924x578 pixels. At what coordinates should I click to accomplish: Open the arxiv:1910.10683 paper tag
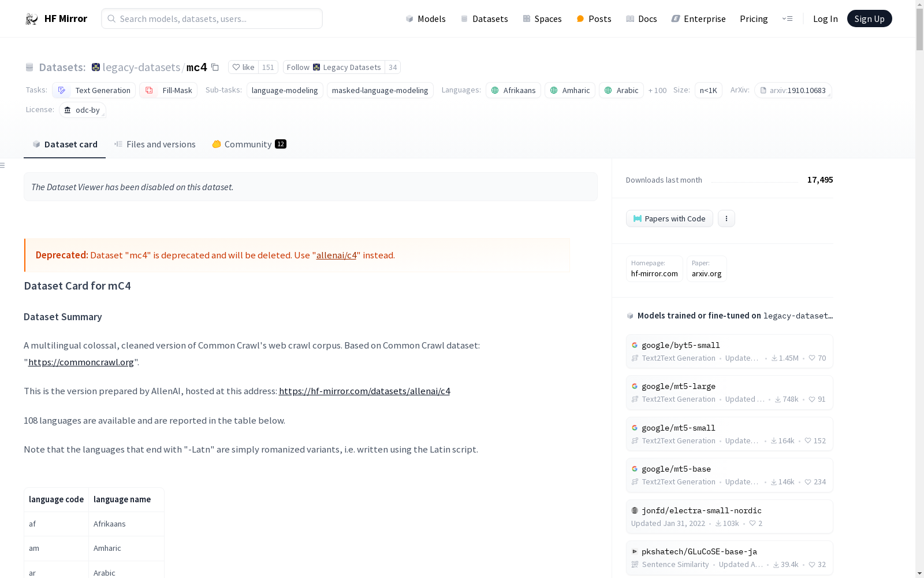(793, 90)
